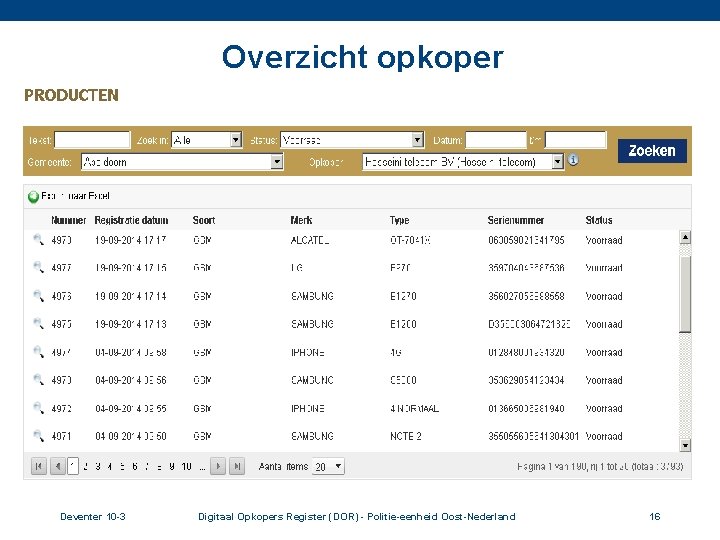
Task: Open details magnifier for product 4976
Action: pos(38,295)
